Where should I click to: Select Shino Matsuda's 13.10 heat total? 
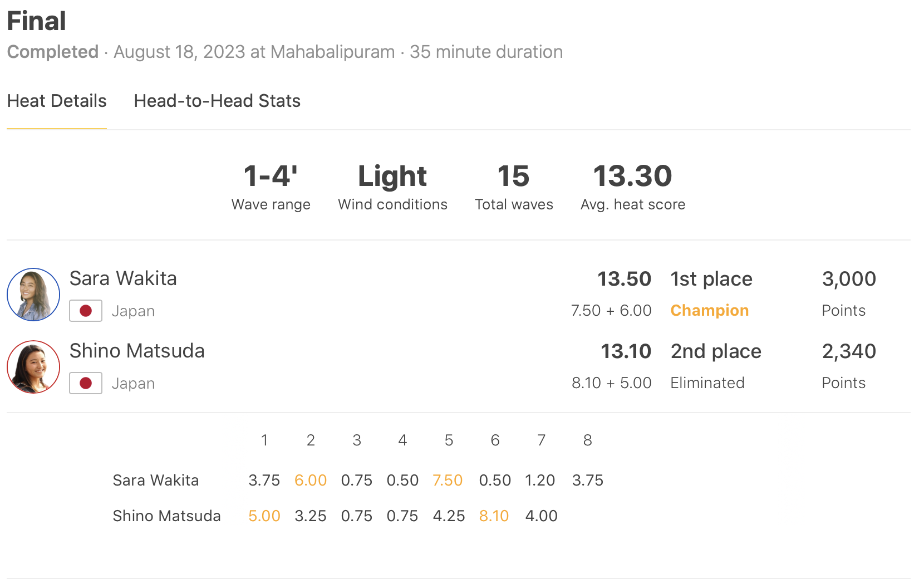pos(626,351)
